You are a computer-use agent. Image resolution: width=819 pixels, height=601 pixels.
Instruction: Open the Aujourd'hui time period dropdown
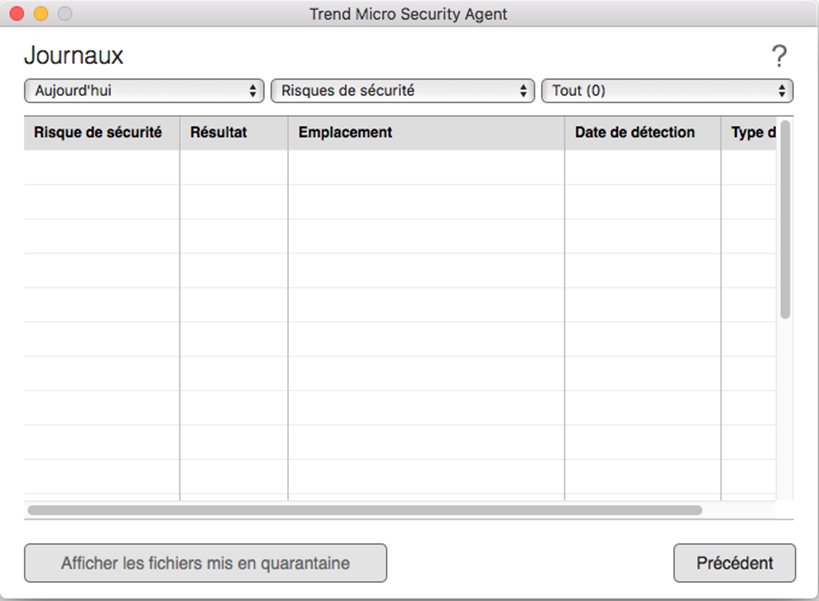pyautogui.click(x=144, y=91)
